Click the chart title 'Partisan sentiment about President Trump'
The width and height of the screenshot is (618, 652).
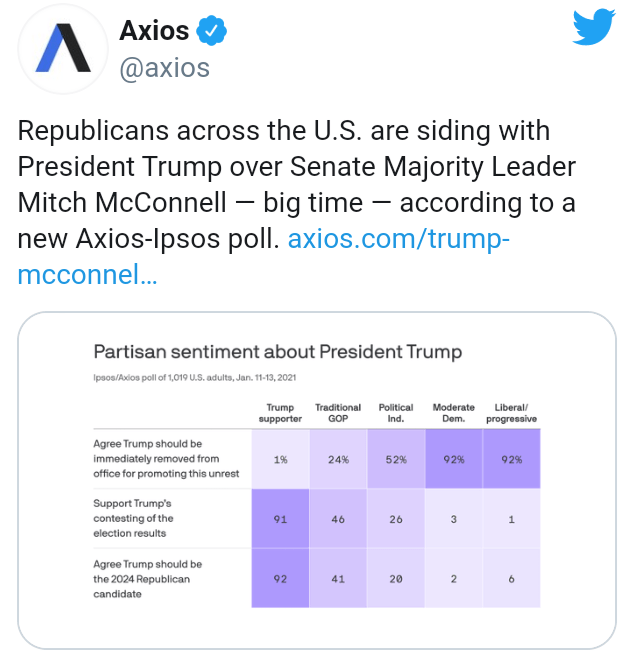(x=278, y=352)
